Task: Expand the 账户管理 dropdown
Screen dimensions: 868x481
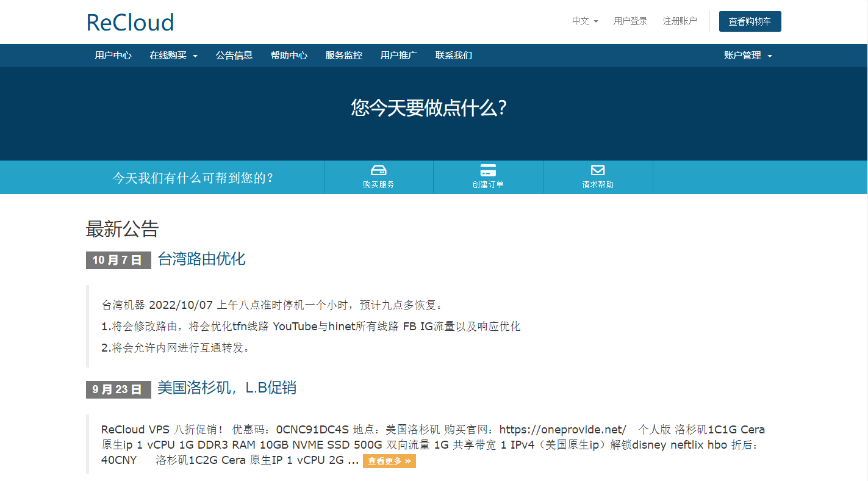Action: 748,56
